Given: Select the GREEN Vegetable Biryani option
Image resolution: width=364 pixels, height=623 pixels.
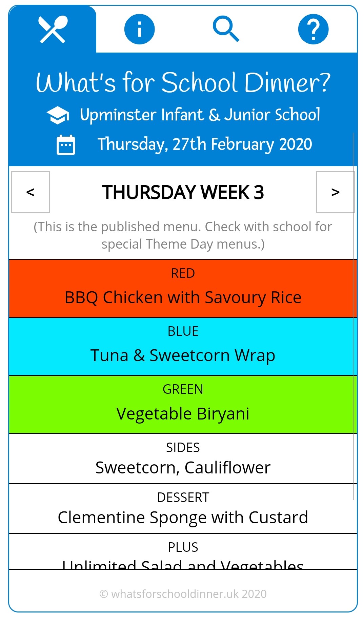Looking at the screenshot, I should tap(183, 405).
